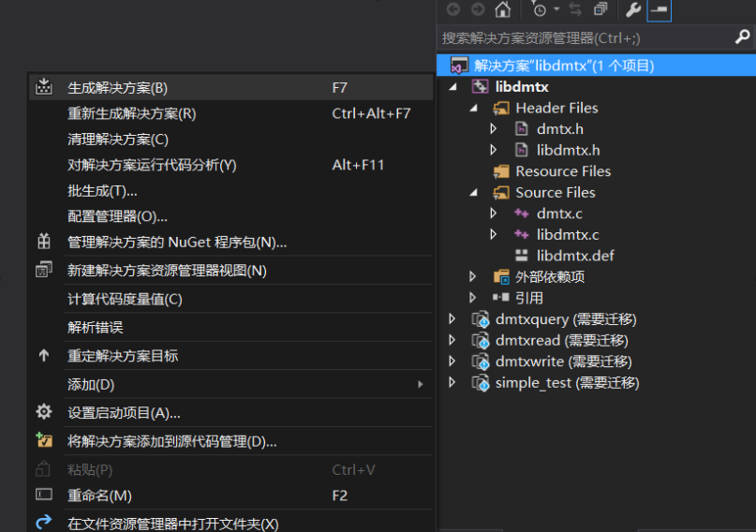This screenshot has height=532, width=756.
Task: Open dropdown arrow next to clock filter
Action: pyautogui.click(x=556, y=9)
